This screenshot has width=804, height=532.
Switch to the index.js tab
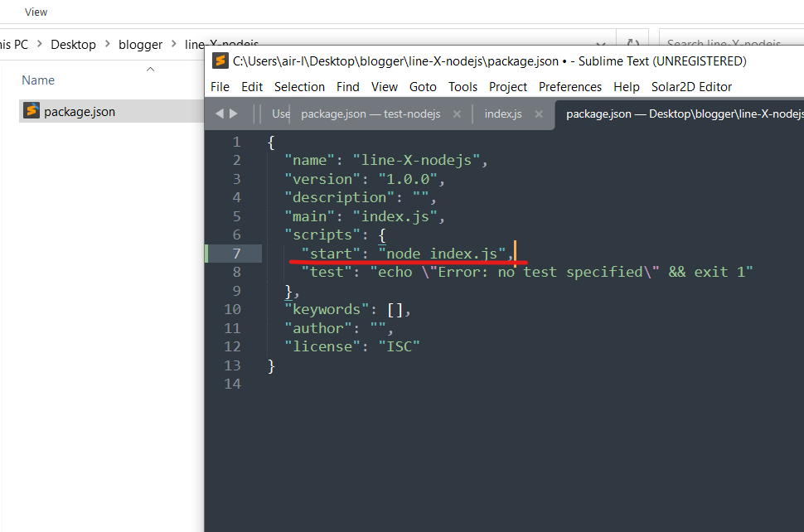(503, 114)
